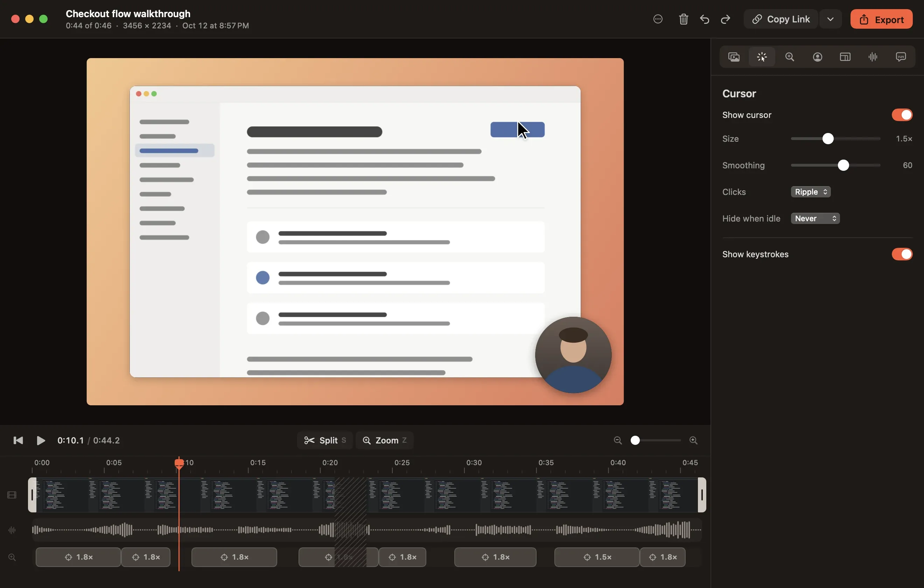Click the zoom track magnifier icon
Viewport: 924px width, 588px height.
click(x=12, y=557)
